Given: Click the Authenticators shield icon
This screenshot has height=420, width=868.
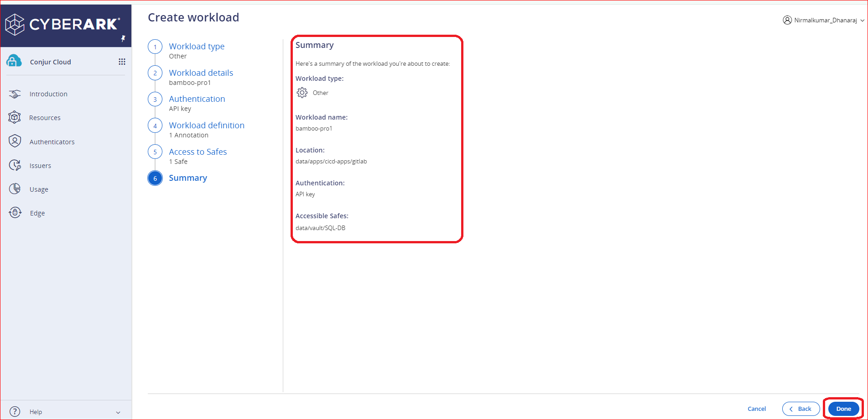Looking at the screenshot, I should pyautogui.click(x=15, y=141).
